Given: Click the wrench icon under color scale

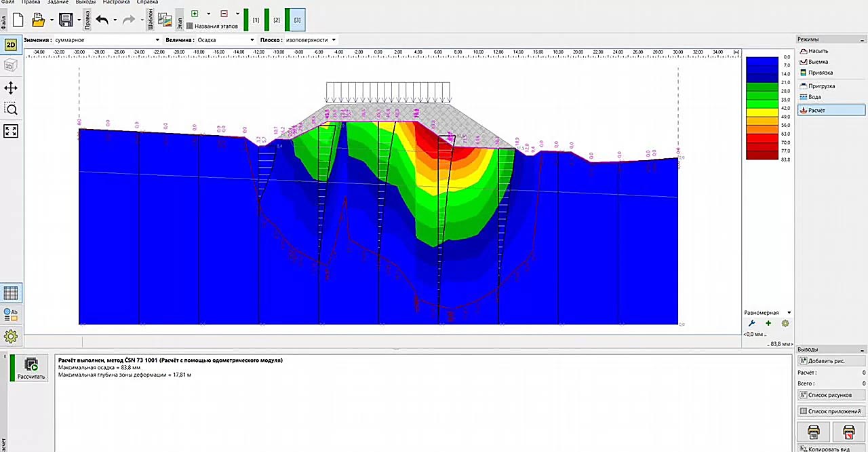Looking at the screenshot, I should 751,324.
